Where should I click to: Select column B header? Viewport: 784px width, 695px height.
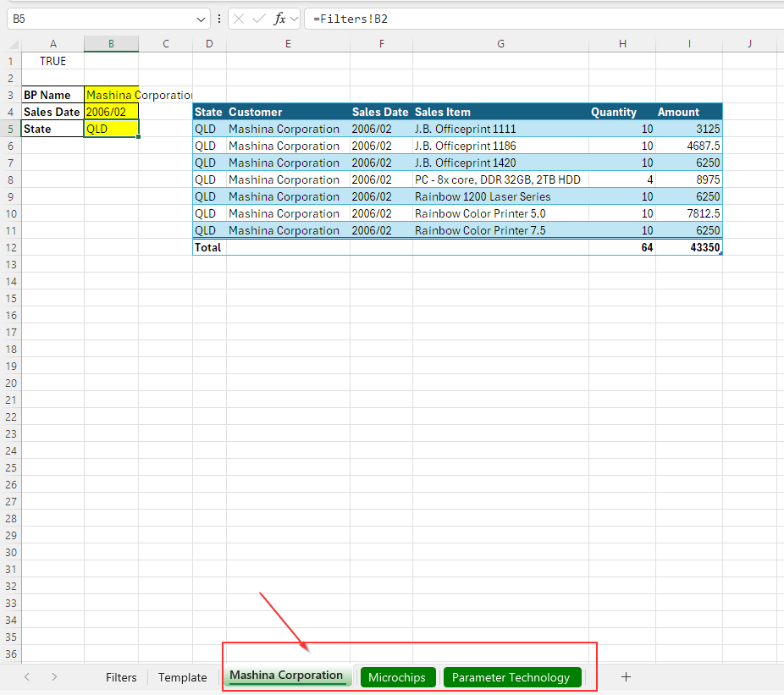(112, 44)
